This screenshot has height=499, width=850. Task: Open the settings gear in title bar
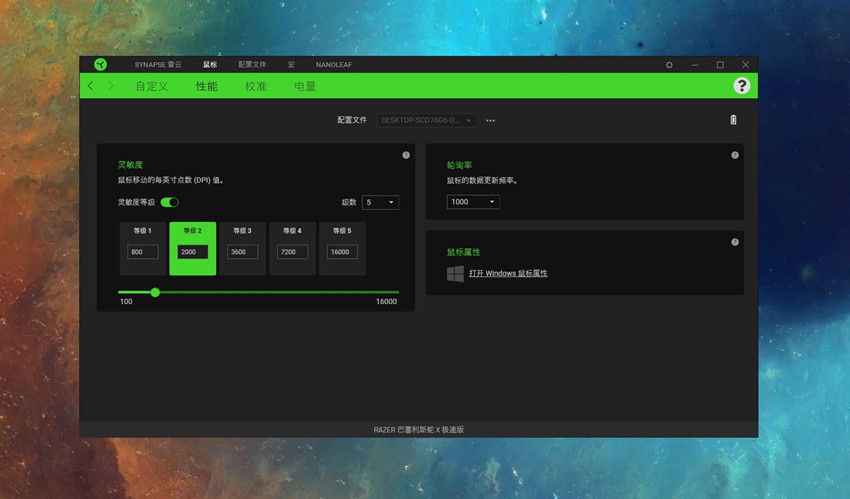pyautogui.click(x=669, y=65)
